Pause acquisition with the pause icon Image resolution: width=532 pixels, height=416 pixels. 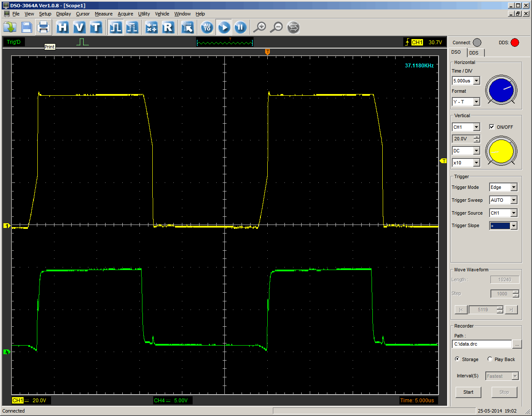coord(240,27)
